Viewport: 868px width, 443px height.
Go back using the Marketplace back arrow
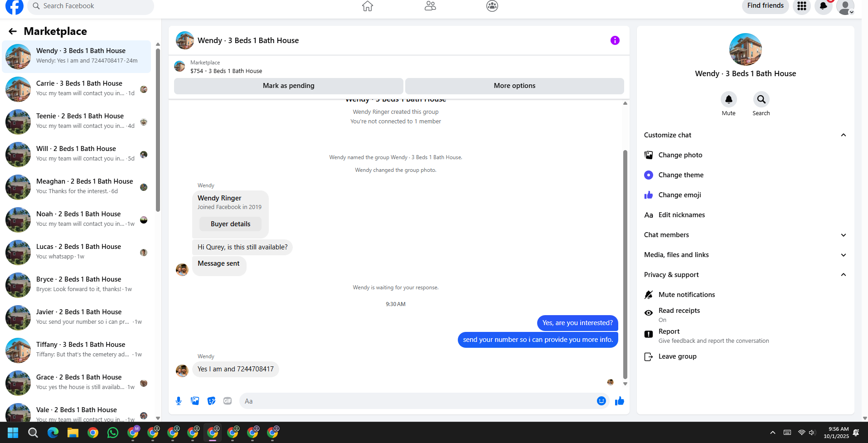tap(13, 31)
